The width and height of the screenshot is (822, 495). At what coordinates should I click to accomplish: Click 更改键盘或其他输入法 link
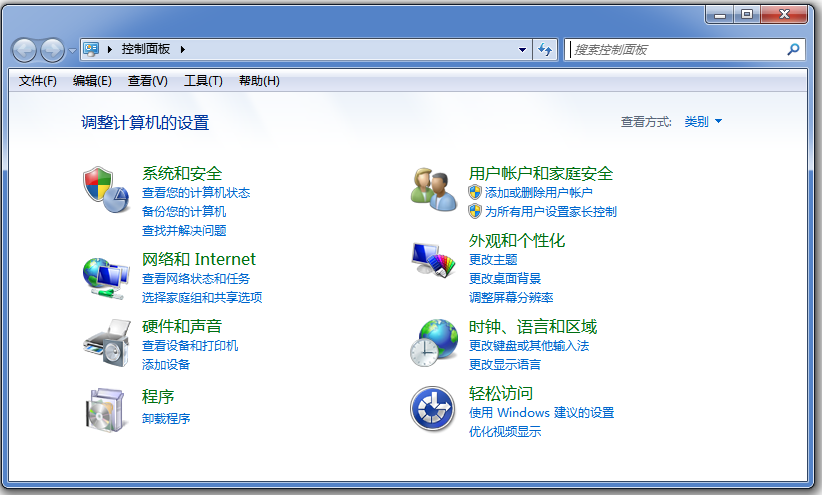529,346
